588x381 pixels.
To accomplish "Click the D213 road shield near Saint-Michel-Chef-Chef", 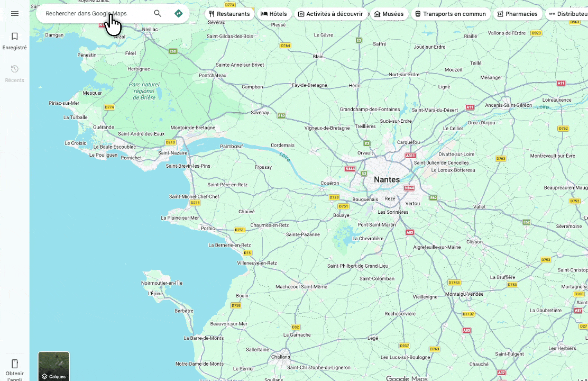I will point(195,203).
